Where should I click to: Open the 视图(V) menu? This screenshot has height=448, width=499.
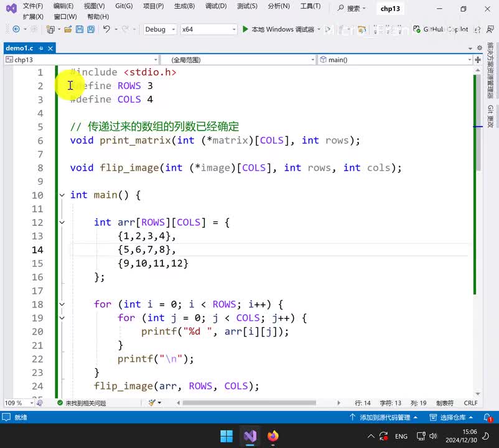pyautogui.click(x=94, y=6)
